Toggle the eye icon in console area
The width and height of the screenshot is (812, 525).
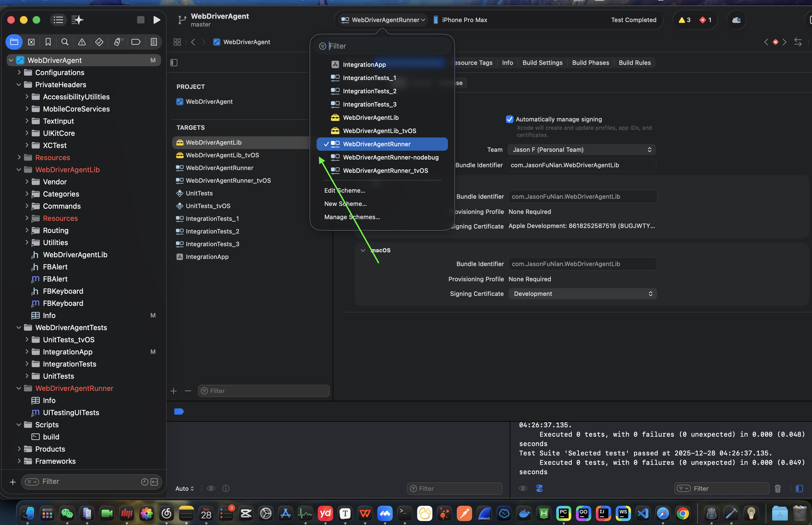tap(523, 489)
